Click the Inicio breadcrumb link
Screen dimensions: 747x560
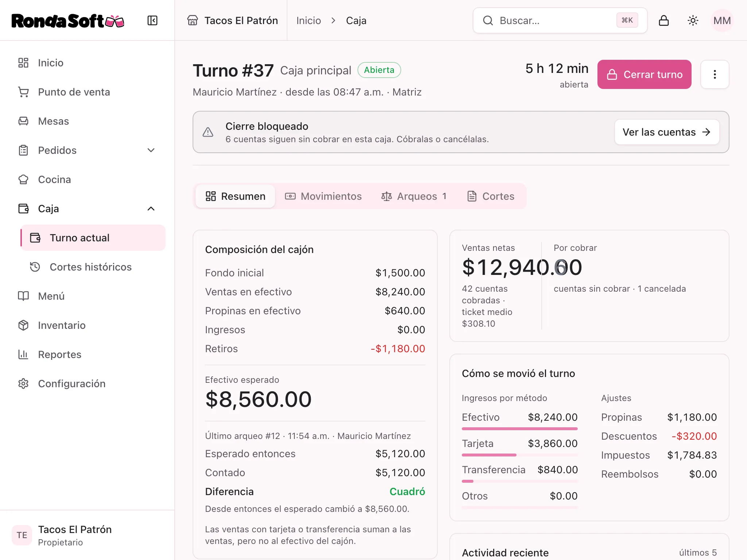point(309,20)
